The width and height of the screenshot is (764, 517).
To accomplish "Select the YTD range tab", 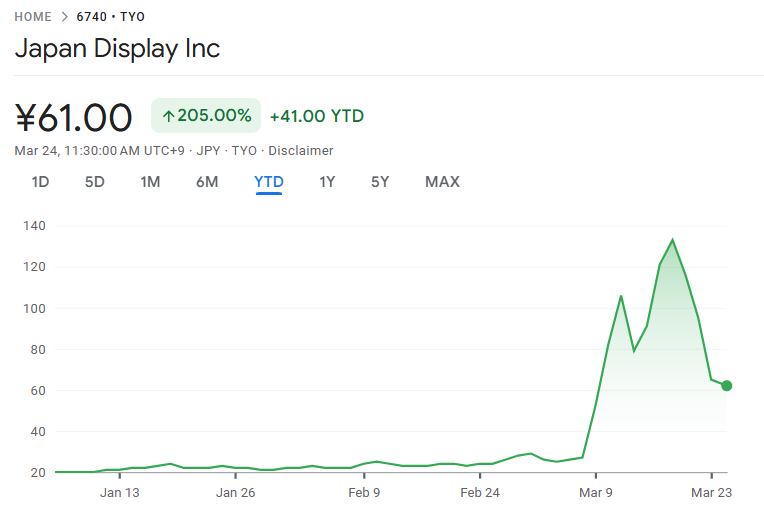I will pyautogui.click(x=269, y=182).
